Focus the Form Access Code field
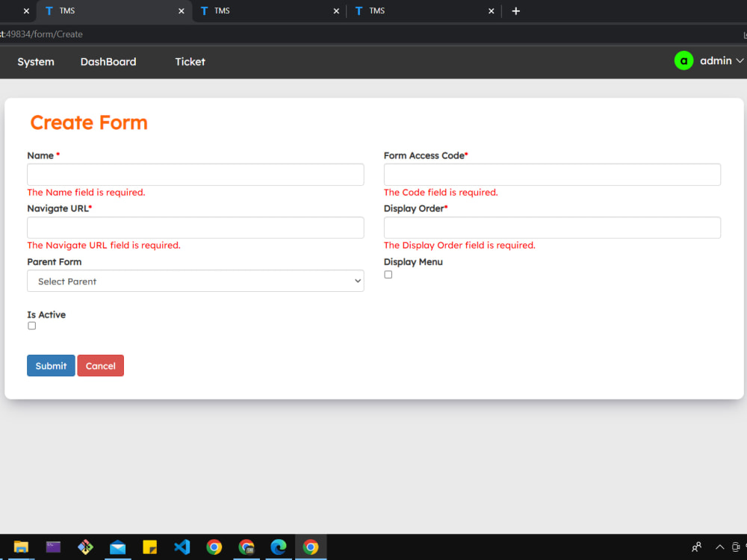 pos(552,175)
